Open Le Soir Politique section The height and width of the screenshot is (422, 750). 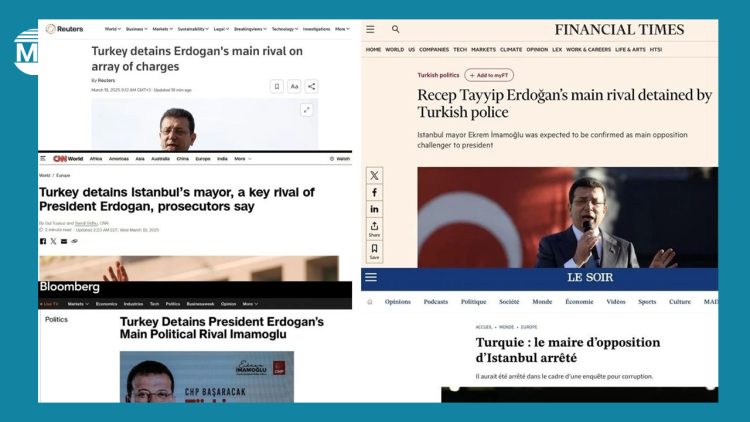tap(474, 302)
